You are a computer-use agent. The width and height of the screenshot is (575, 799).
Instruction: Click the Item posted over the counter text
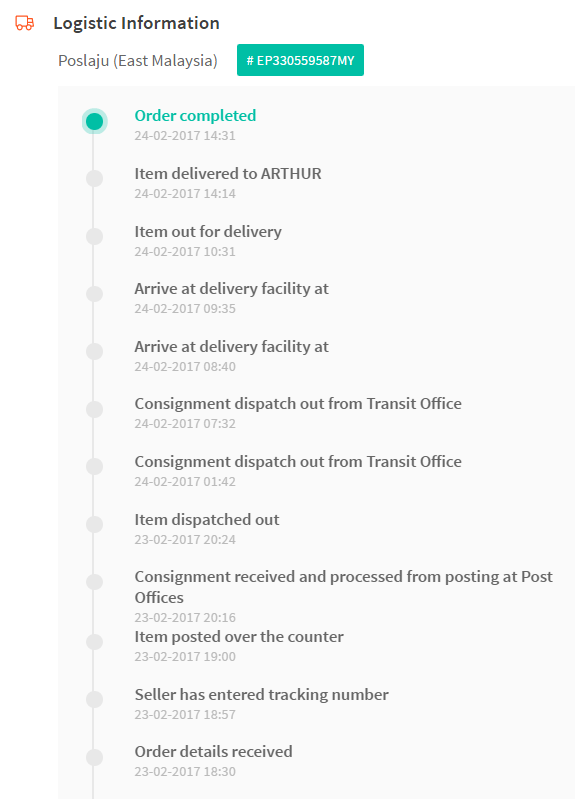coord(239,637)
